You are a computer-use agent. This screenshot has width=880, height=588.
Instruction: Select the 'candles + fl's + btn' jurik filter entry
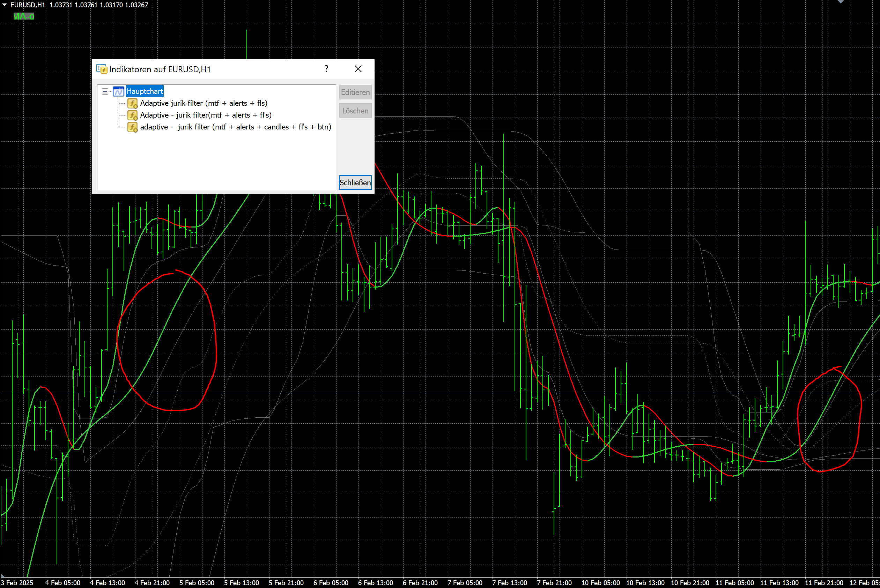pos(236,127)
